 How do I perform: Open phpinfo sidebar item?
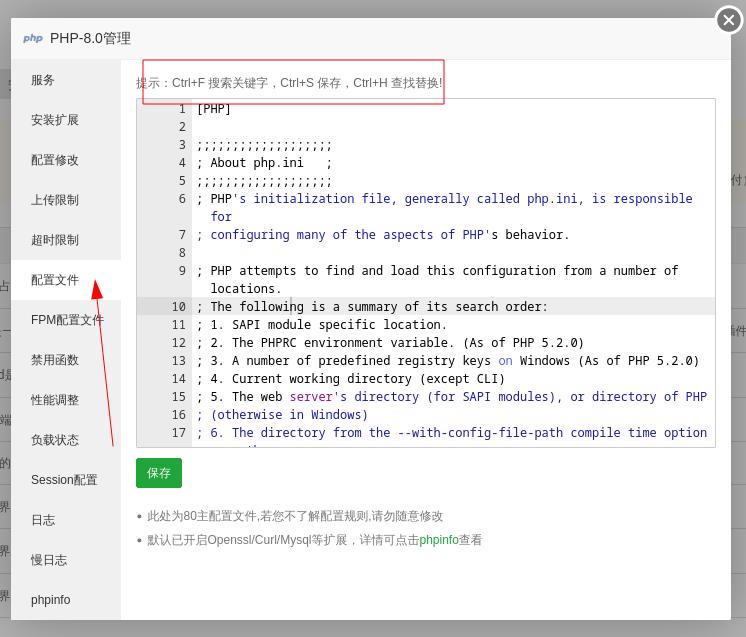click(x=50, y=600)
